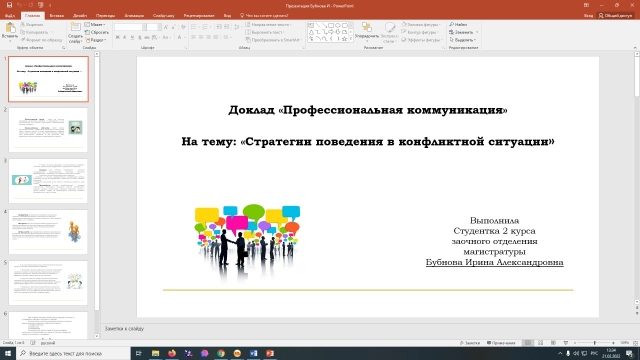Click the 'Что вы хотите сделать?' field
Screen dimensions: 640x360
pyautogui.click(x=264, y=16)
